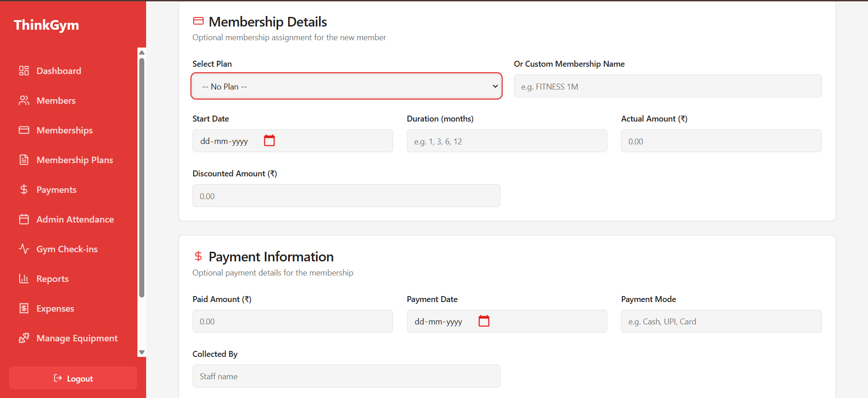
Task: Click the Members people icon
Action: pos(24,101)
